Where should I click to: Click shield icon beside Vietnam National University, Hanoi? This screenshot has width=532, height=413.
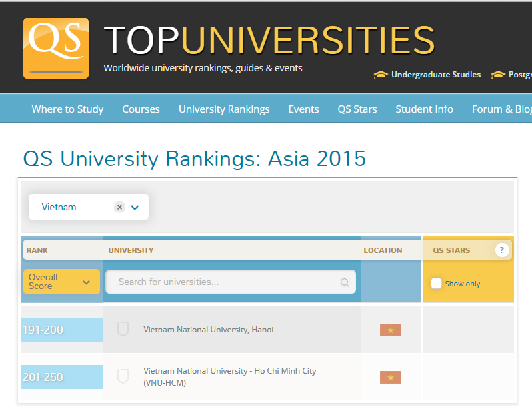(123, 329)
